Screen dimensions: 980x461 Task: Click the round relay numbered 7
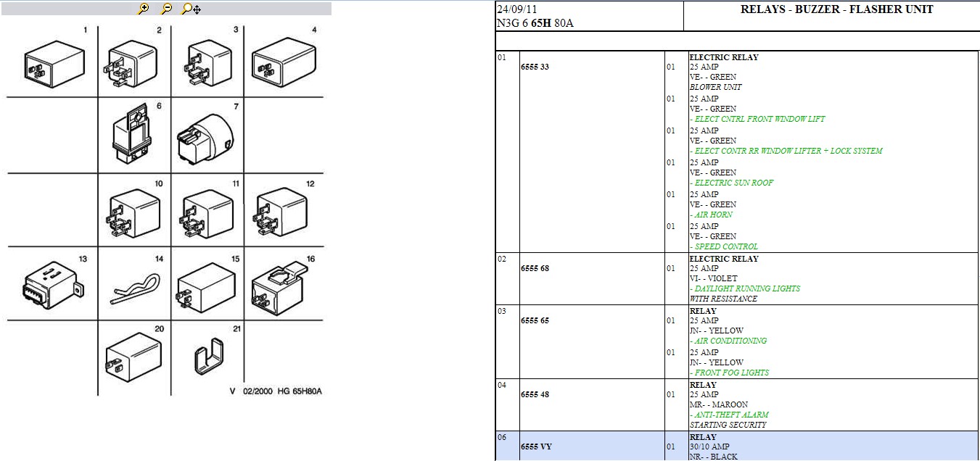tap(205, 139)
